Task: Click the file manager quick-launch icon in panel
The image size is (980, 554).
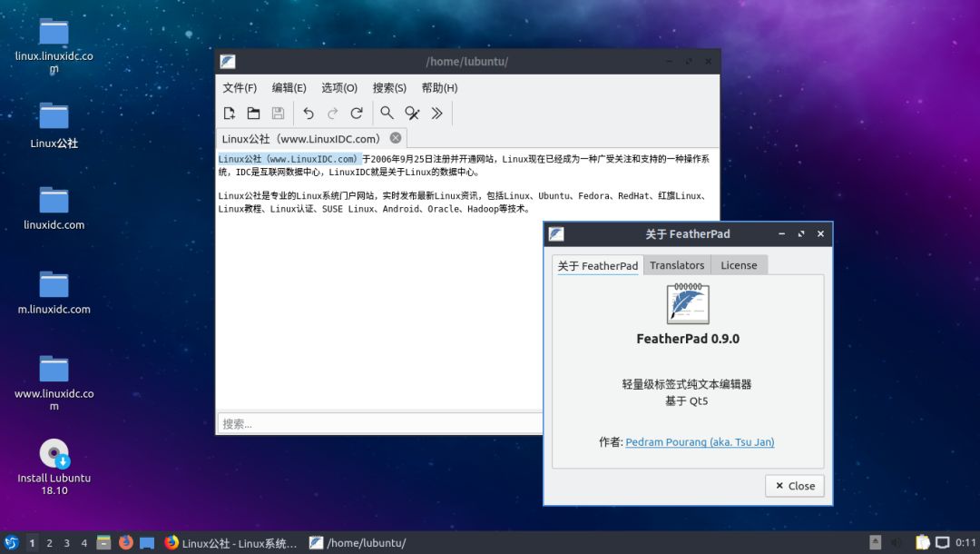Action: 103,542
